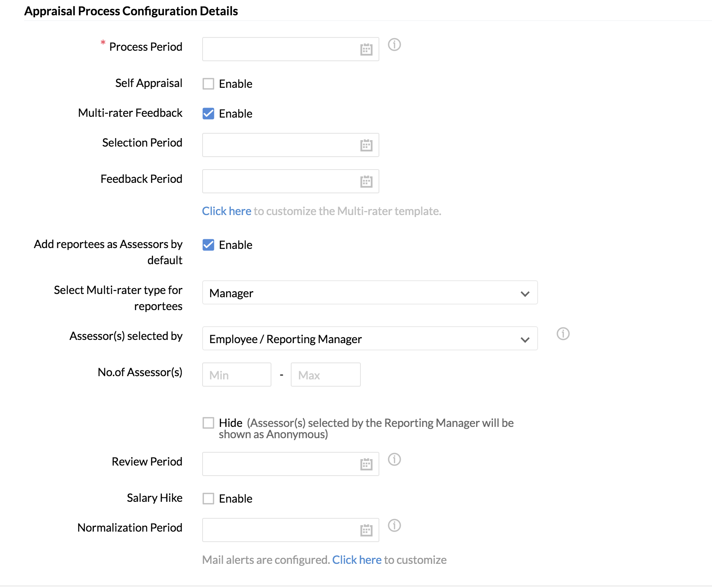Enable the Self Appraisal checkbox
Screen dimensions: 712x588
tap(208, 84)
